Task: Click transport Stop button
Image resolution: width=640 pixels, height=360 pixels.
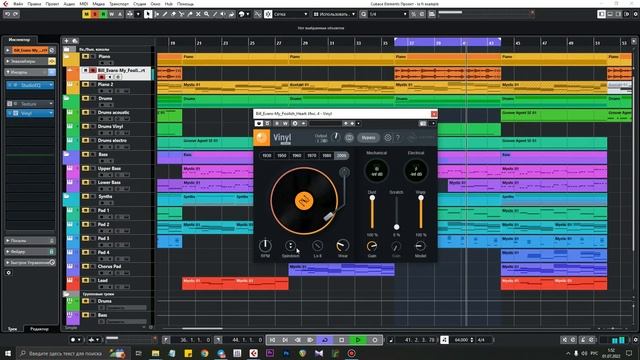Action: click(x=342, y=340)
